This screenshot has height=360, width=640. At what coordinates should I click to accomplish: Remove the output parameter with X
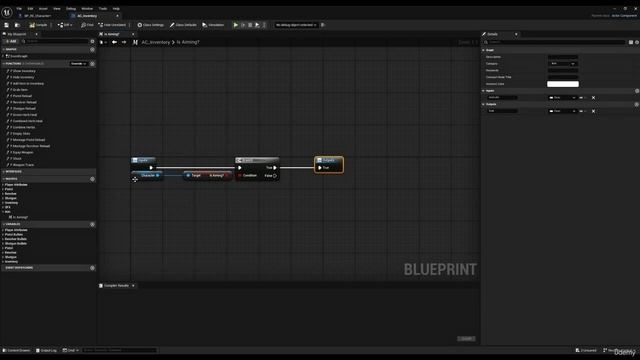[x=593, y=111]
